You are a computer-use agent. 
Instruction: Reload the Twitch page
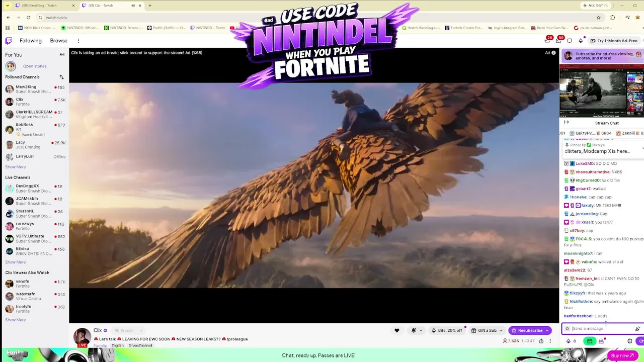click(28, 18)
